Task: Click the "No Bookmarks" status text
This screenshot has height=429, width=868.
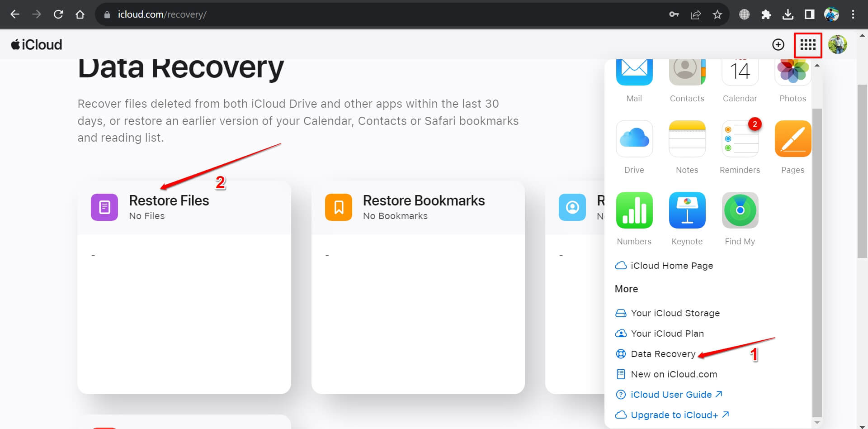Action: 395,216
